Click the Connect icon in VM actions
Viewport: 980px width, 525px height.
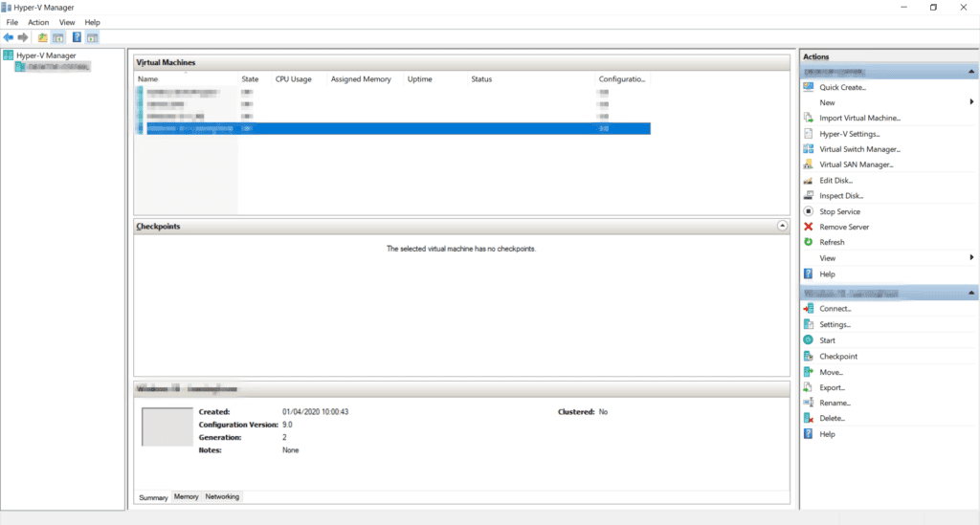(x=808, y=308)
